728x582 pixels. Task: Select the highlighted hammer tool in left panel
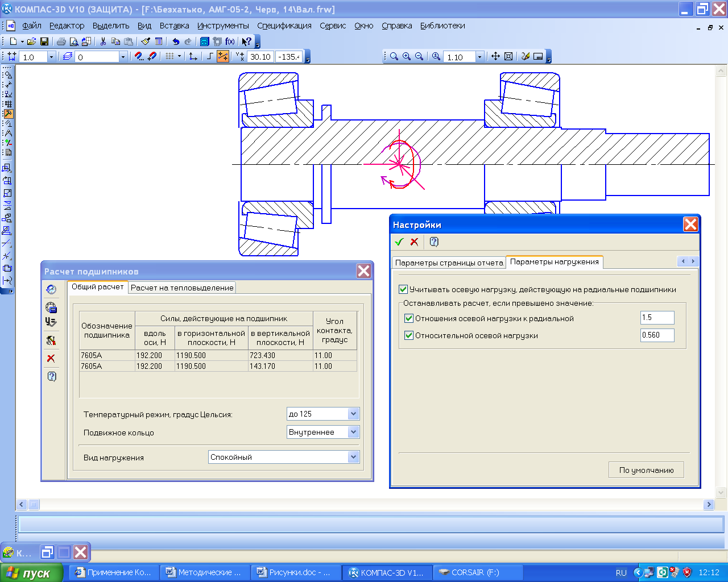click(x=8, y=114)
